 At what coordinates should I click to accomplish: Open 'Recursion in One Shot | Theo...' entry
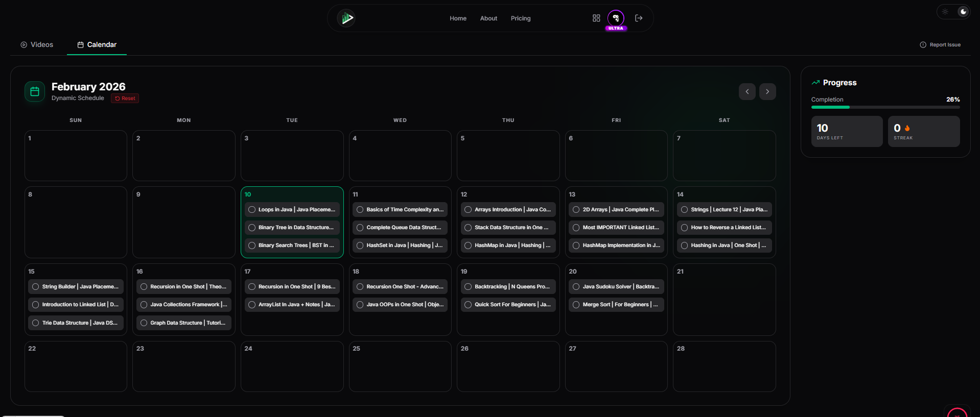pos(184,287)
